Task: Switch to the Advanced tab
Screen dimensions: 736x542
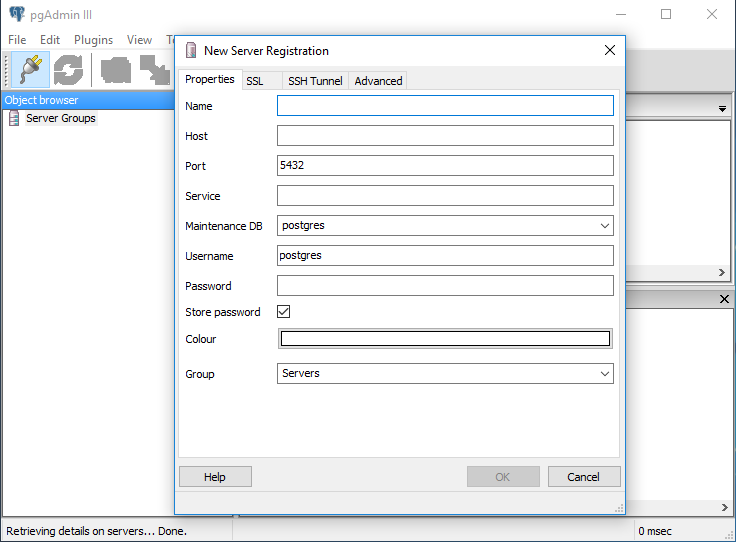Action: pyautogui.click(x=378, y=81)
